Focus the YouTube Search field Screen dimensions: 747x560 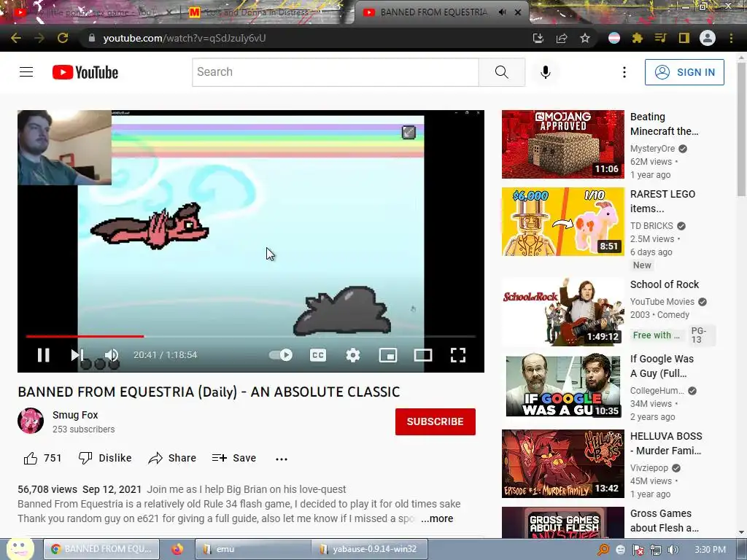tap(336, 72)
